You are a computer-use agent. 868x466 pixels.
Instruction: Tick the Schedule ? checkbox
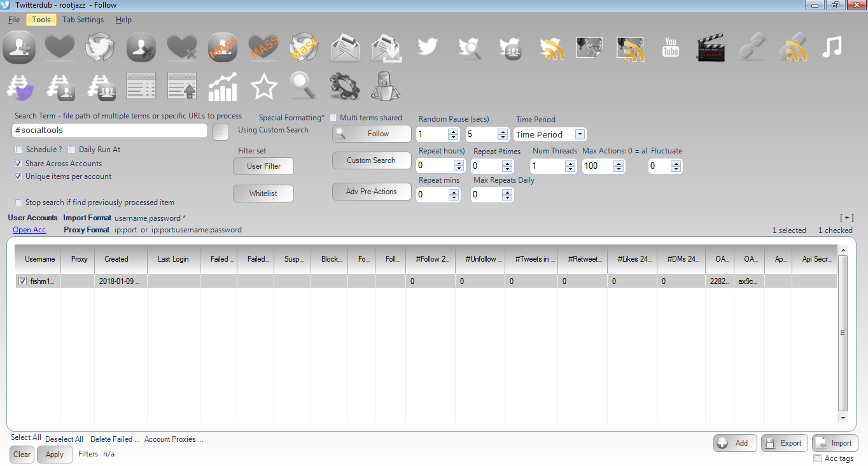tap(18, 150)
